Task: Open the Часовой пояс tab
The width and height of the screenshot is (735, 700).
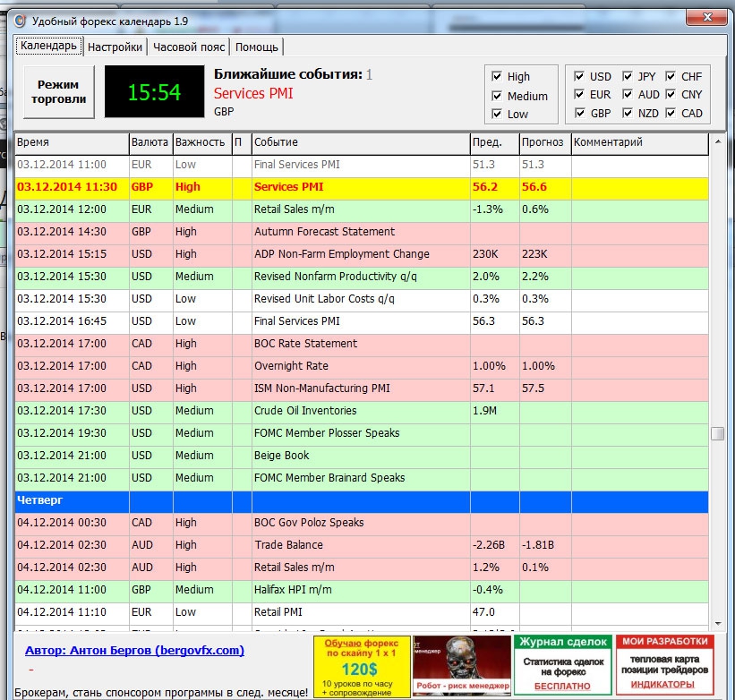Action: pos(189,47)
